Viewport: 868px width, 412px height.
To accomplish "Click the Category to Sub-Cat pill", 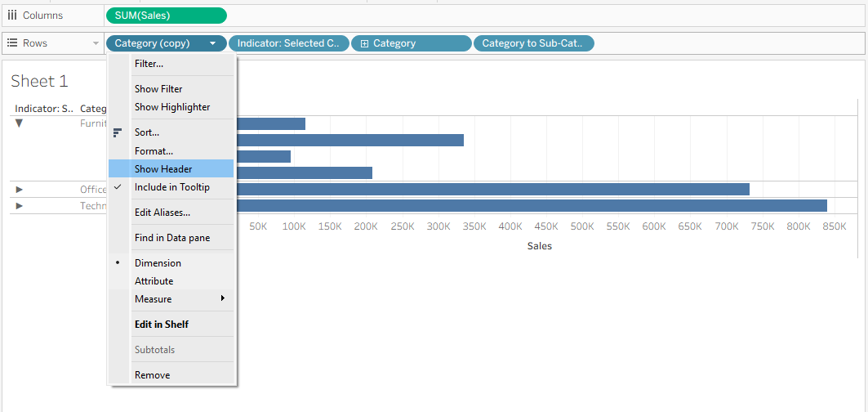I will tap(534, 43).
